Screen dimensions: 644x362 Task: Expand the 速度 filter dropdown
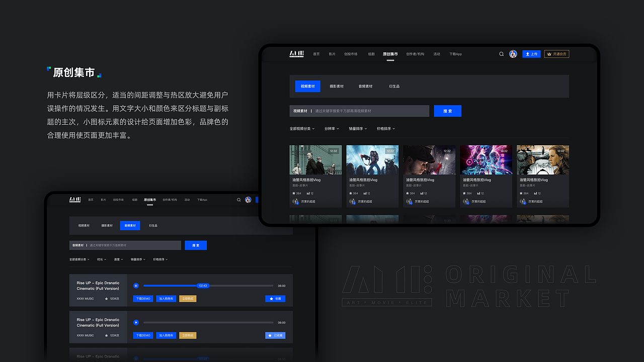pos(118,259)
